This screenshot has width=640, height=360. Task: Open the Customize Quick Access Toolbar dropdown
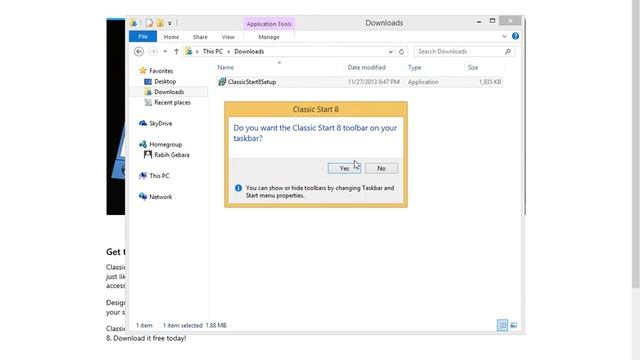[x=170, y=23]
